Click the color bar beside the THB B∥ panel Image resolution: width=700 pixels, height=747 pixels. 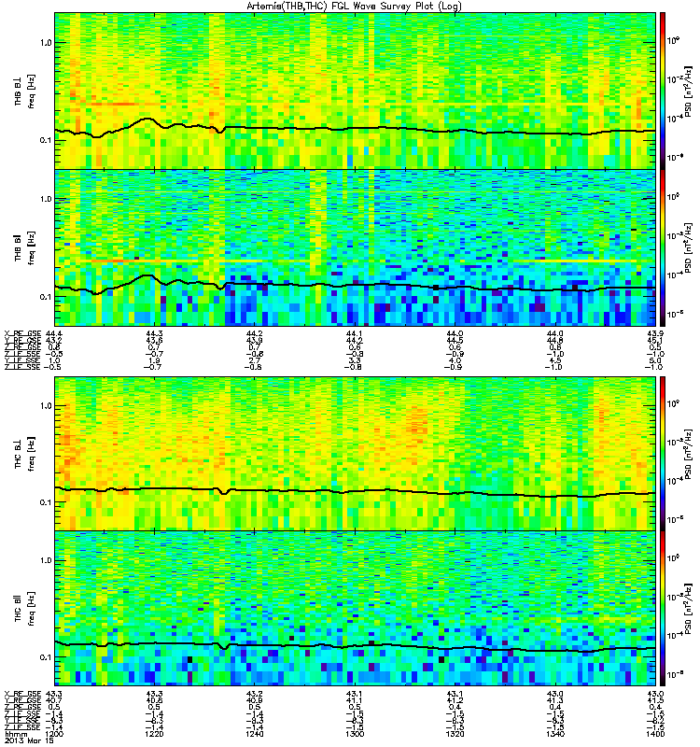pyautogui.click(x=663, y=247)
